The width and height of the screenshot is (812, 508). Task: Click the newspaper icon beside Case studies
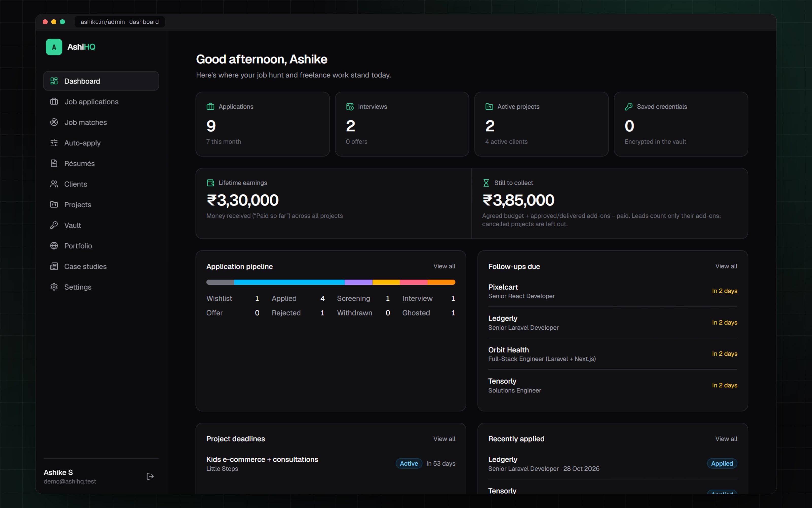click(x=54, y=266)
